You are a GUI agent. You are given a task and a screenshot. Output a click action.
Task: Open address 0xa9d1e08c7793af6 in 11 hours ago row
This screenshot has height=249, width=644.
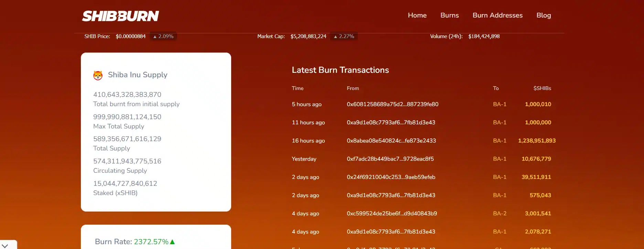click(x=391, y=122)
